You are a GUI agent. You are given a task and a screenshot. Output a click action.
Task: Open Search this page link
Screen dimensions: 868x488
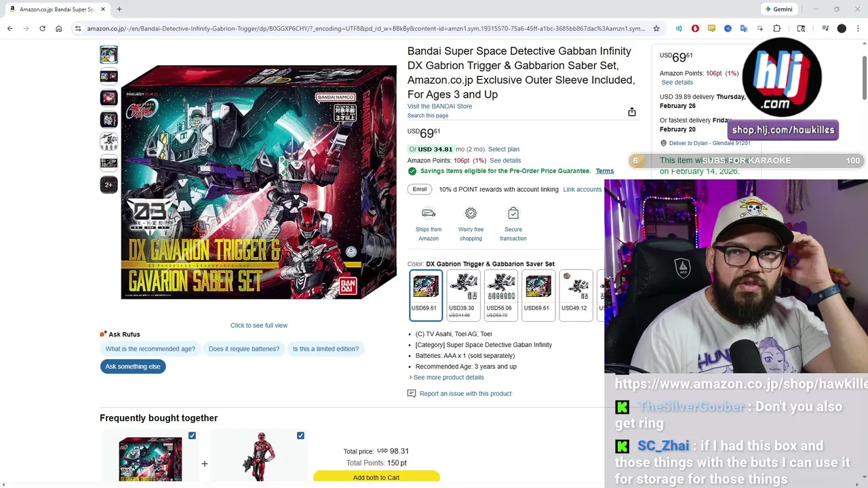point(427,115)
